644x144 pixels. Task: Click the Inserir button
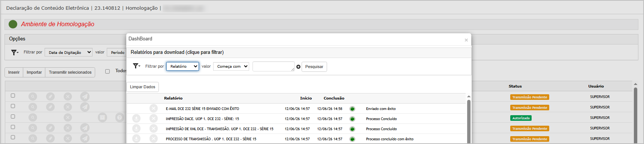[x=14, y=72]
